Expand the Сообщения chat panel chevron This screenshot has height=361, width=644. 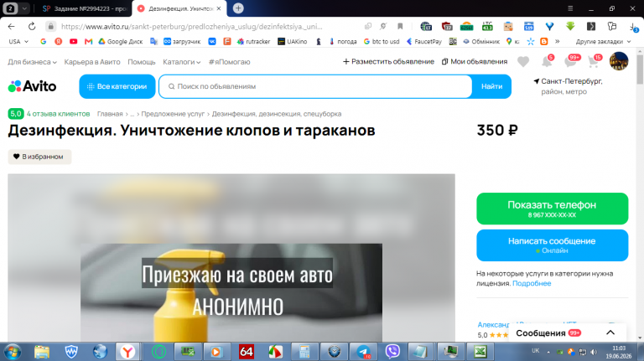pos(610,333)
